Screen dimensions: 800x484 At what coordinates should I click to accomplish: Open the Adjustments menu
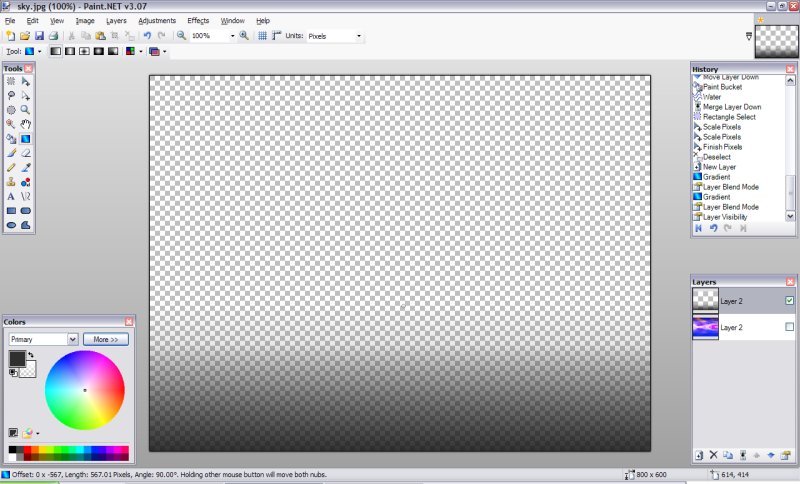157,20
